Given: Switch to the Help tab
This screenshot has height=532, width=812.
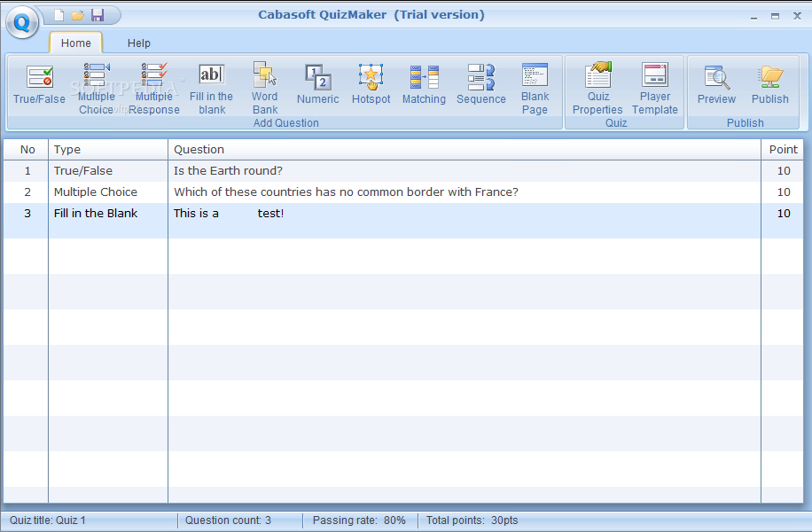Looking at the screenshot, I should (x=138, y=43).
